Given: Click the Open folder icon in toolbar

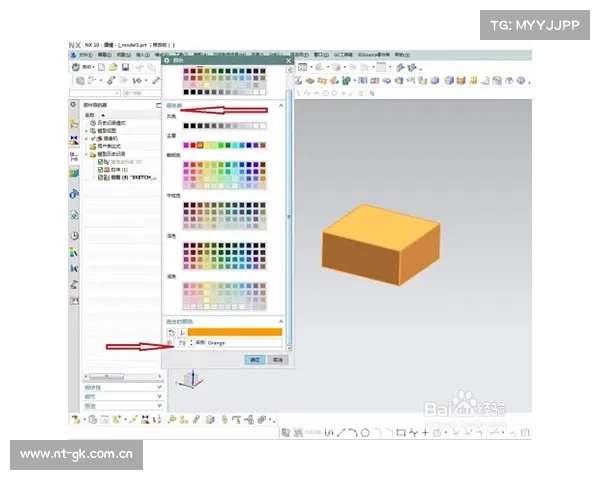Looking at the screenshot, I should tap(113, 67).
